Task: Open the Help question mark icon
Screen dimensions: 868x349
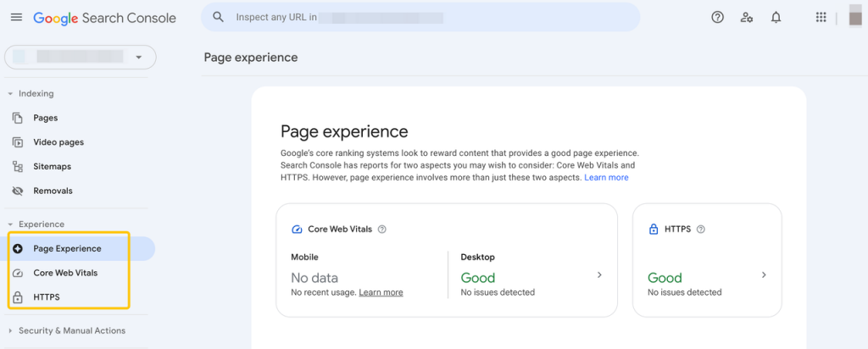Action: point(717,17)
